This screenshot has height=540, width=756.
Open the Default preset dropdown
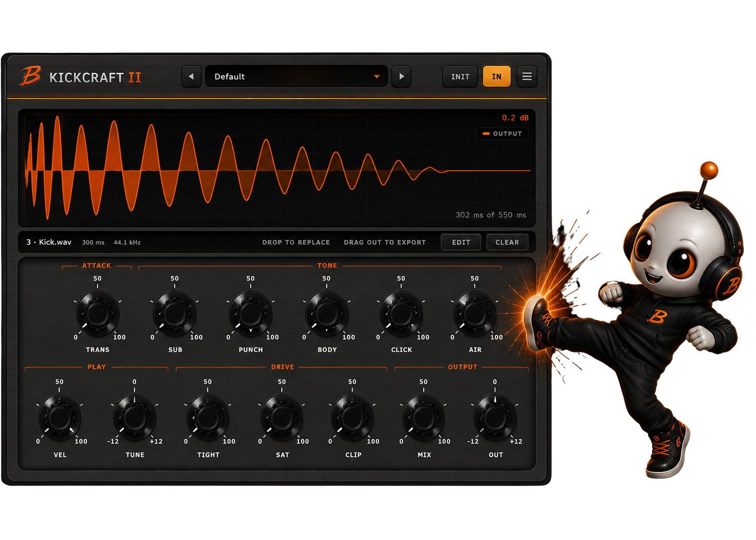pos(296,76)
